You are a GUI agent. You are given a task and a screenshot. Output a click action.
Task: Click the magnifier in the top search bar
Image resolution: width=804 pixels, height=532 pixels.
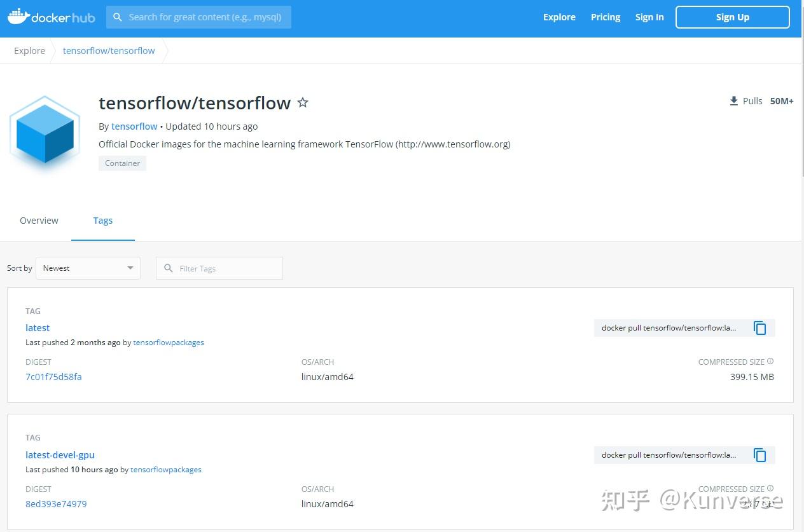pos(118,17)
